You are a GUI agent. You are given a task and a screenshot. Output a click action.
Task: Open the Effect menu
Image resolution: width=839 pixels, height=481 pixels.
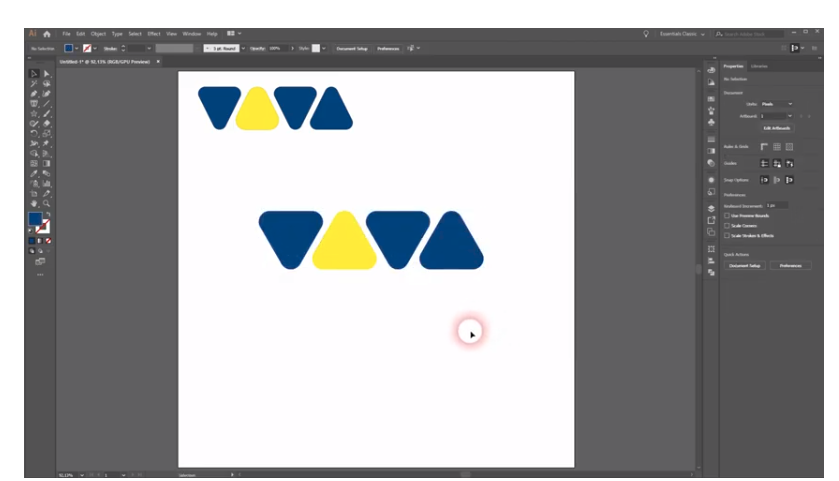[154, 33]
